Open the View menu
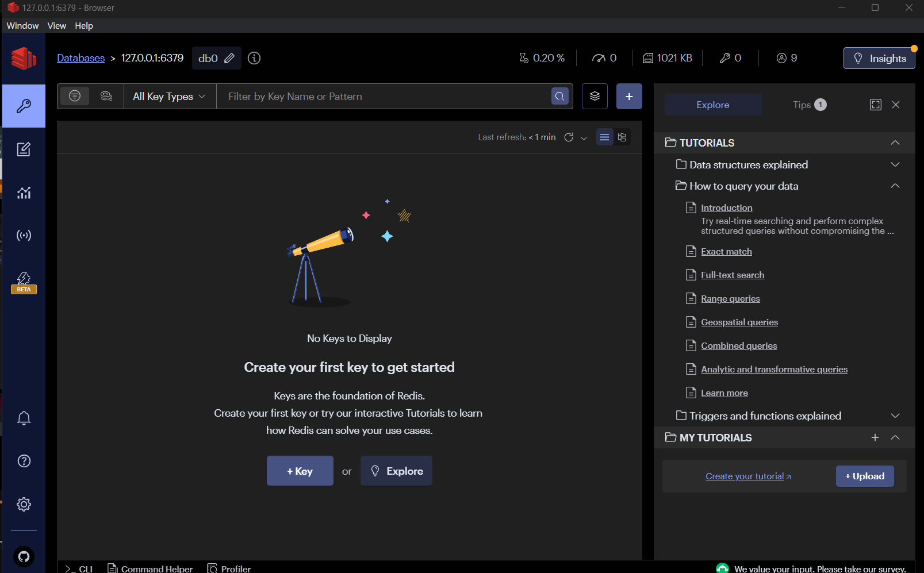This screenshot has width=924, height=573. [x=56, y=26]
